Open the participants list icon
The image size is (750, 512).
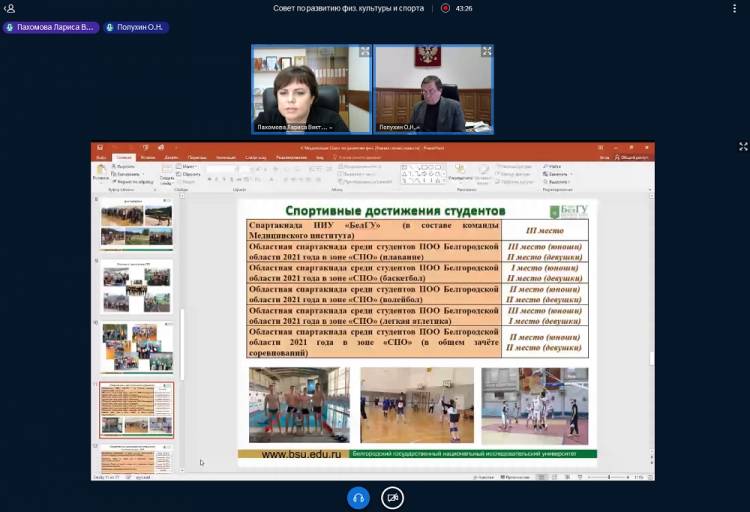click(10, 8)
